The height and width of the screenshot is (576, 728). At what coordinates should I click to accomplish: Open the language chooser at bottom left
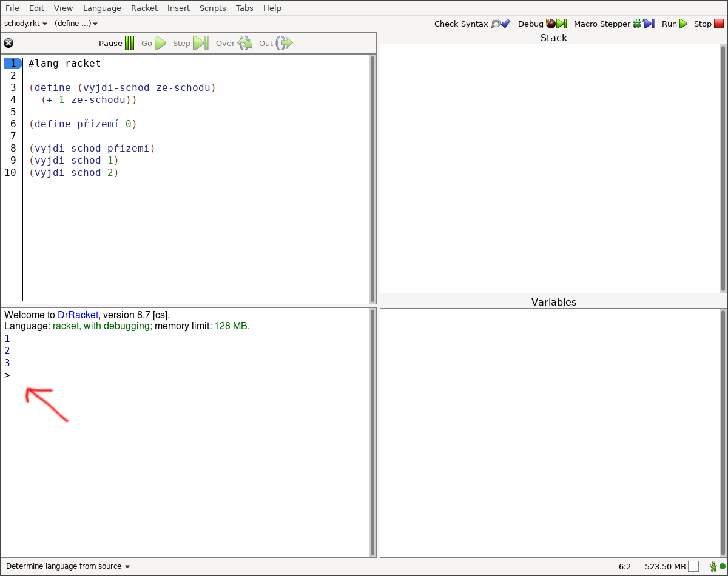click(x=68, y=566)
